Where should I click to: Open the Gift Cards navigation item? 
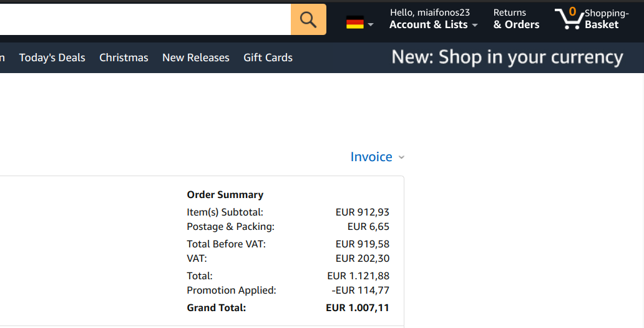point(268,57)
